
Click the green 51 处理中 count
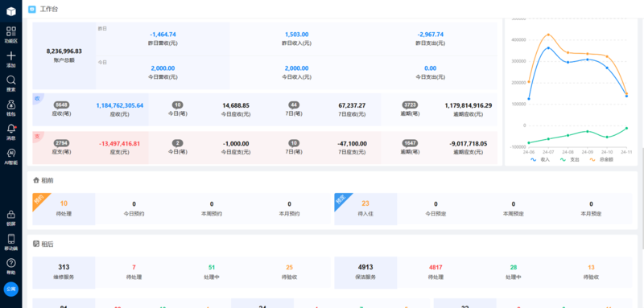point(212,268)
